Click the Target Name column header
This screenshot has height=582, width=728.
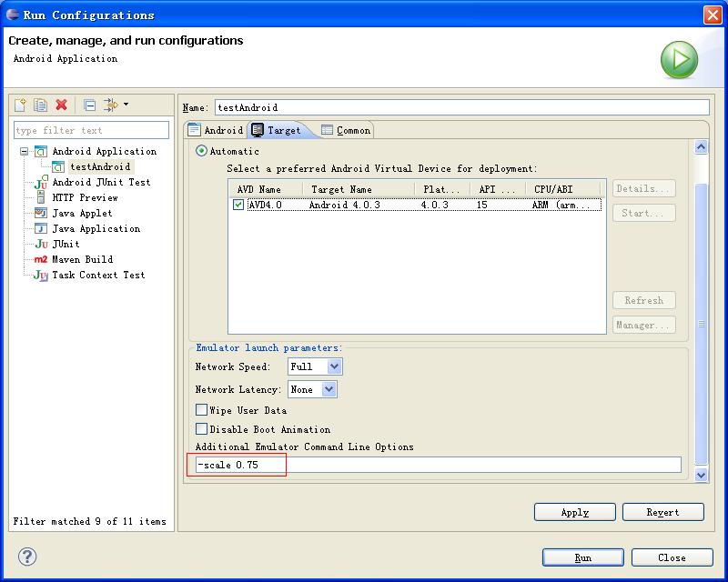tap(358, 189)
